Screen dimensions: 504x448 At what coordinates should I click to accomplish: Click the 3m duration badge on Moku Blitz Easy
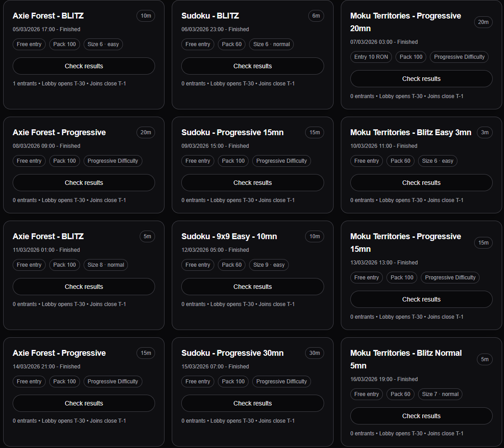click(485, 132)
